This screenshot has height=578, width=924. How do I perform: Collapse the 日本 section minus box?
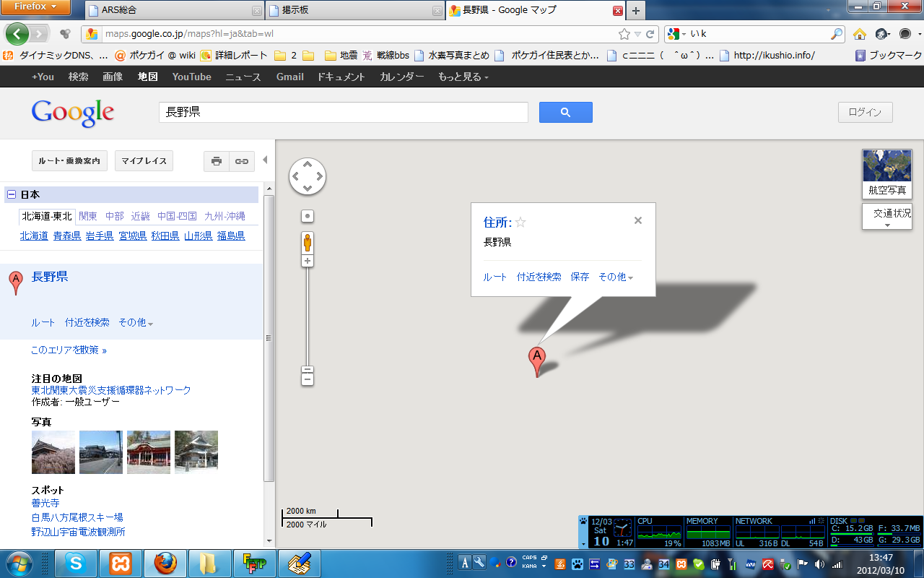pyautogui.click(x=12, y=195)
